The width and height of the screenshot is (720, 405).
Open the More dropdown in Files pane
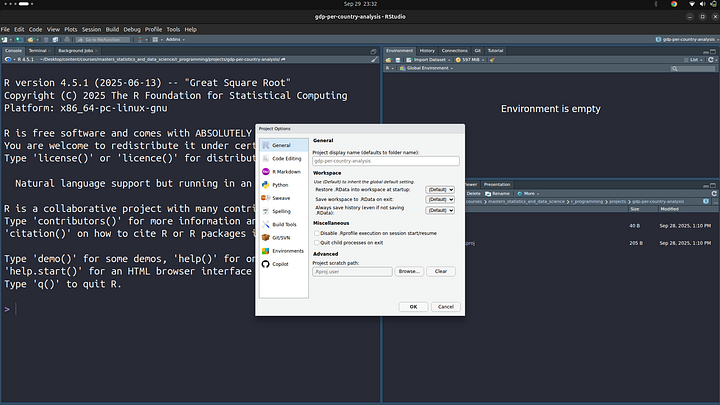[528, 194]
